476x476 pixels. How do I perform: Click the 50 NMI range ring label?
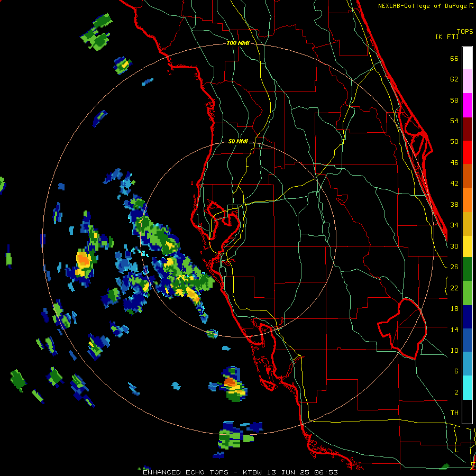pos(238,141)
